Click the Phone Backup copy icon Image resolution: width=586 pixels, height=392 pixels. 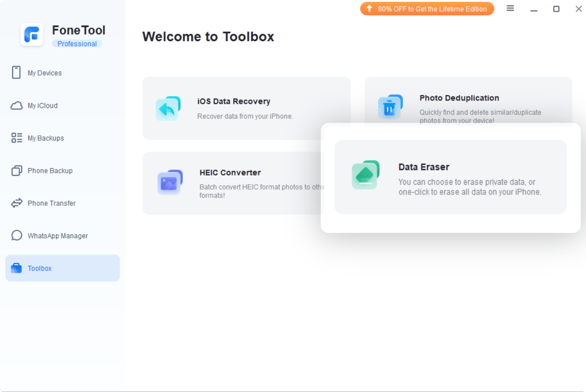17,171
